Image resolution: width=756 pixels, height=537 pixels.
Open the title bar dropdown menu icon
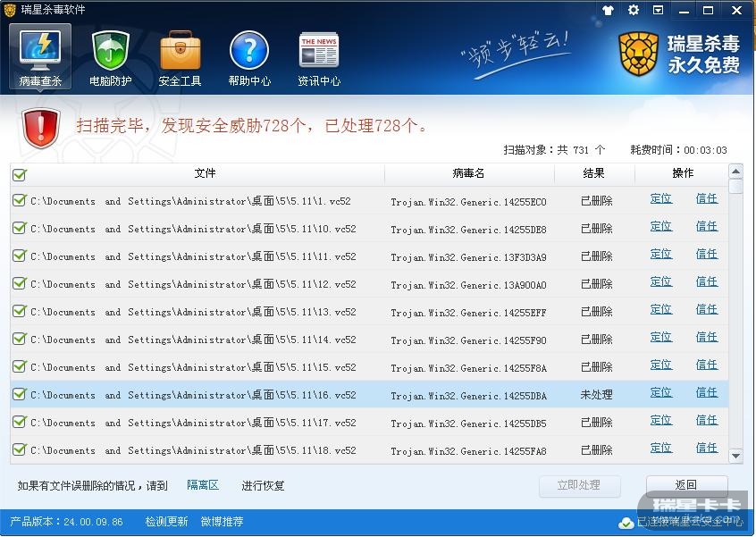coord(658,10)
